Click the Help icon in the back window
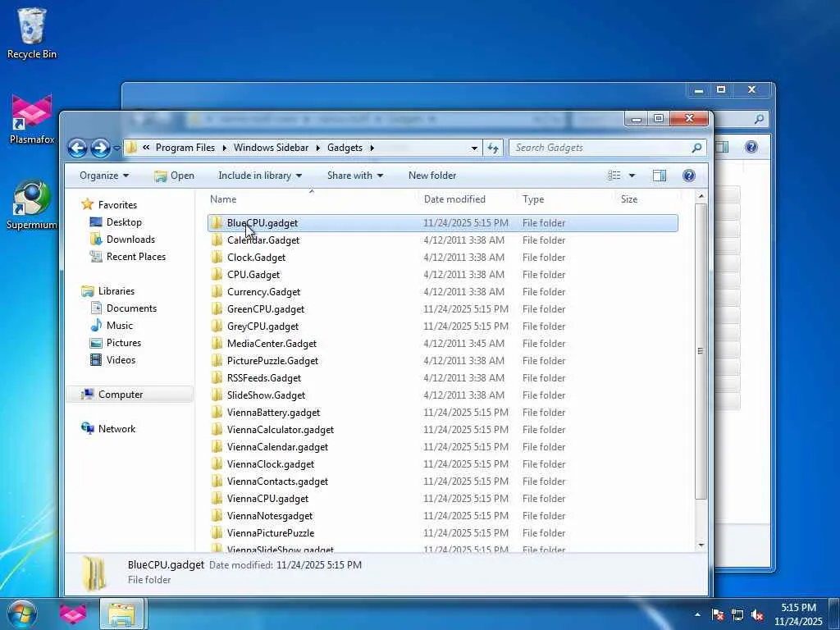 click(x=751, y=147)
